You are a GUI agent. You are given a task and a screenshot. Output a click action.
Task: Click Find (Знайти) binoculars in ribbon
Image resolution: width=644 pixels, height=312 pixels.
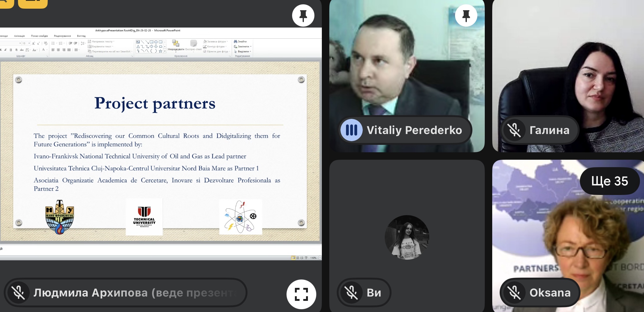tap(240, 41)
